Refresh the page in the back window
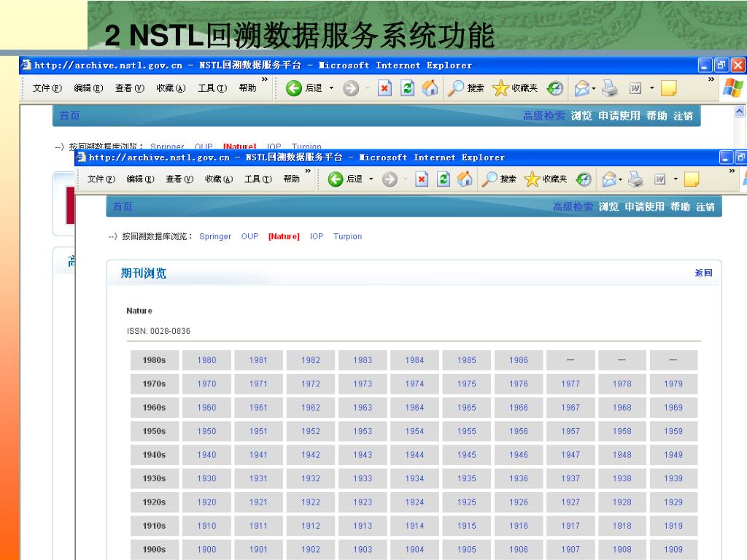Screen dimensions: 747x560 (407, 88)
